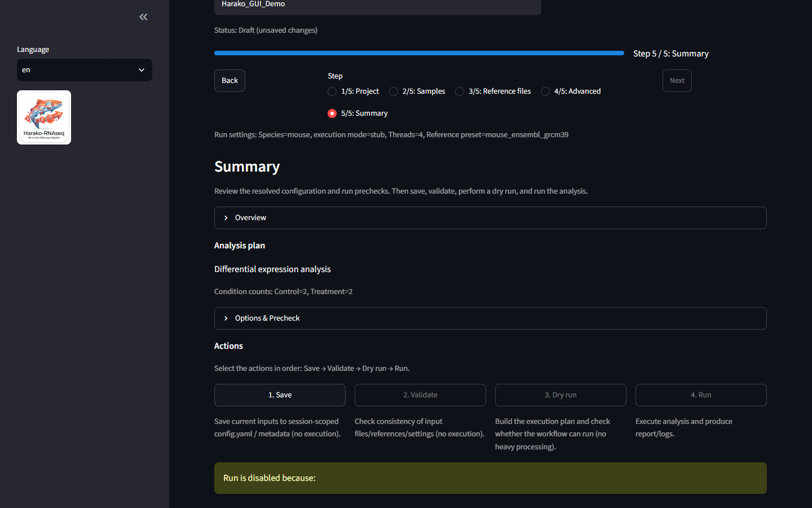Click the 'Summary' heading
Image resolution: width=812 pixels, height=508 pixels.
(x=247, y=167)
